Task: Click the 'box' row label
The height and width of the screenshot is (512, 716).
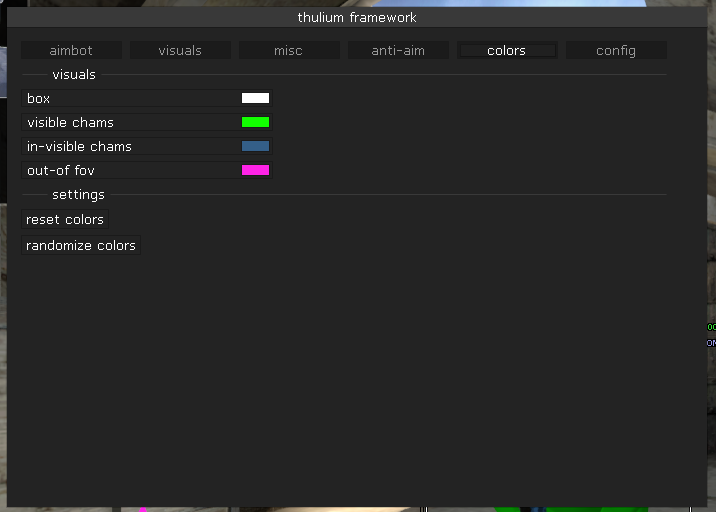Action: (x=38, y=99)
